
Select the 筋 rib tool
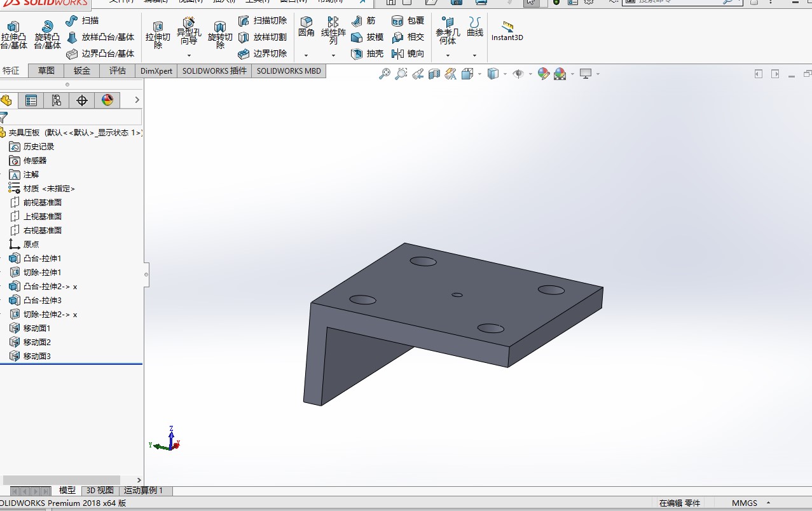(x=363, y=21)
